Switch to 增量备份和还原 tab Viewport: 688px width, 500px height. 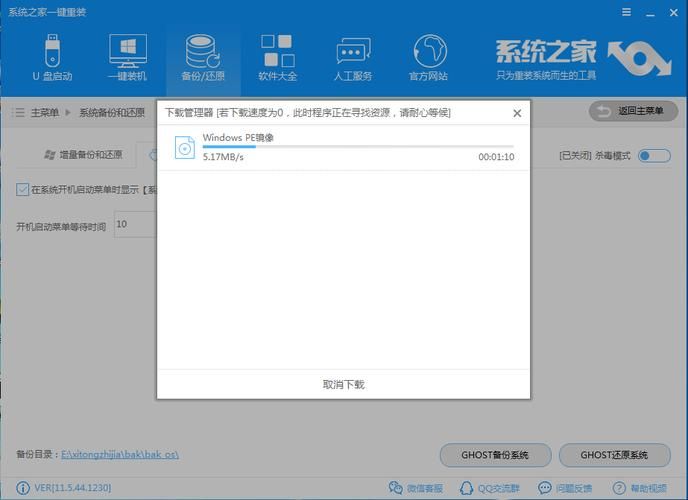[83, 155]
